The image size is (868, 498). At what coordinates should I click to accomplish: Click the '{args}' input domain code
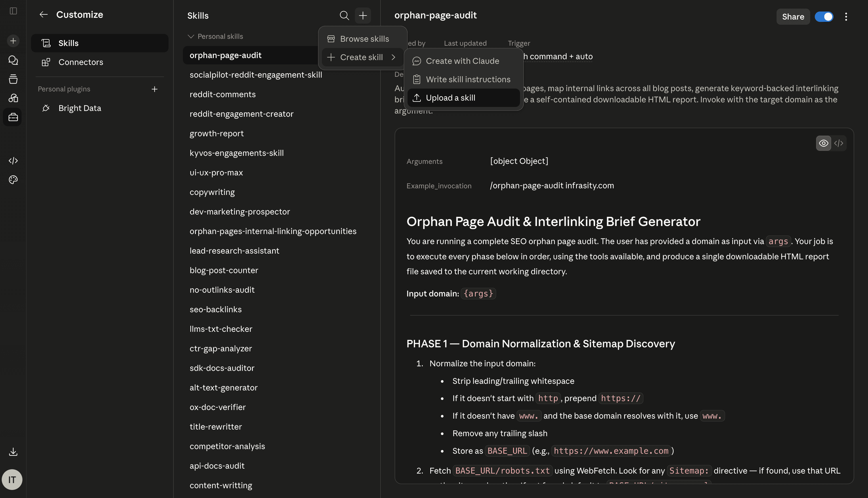[x=478, y=294]
